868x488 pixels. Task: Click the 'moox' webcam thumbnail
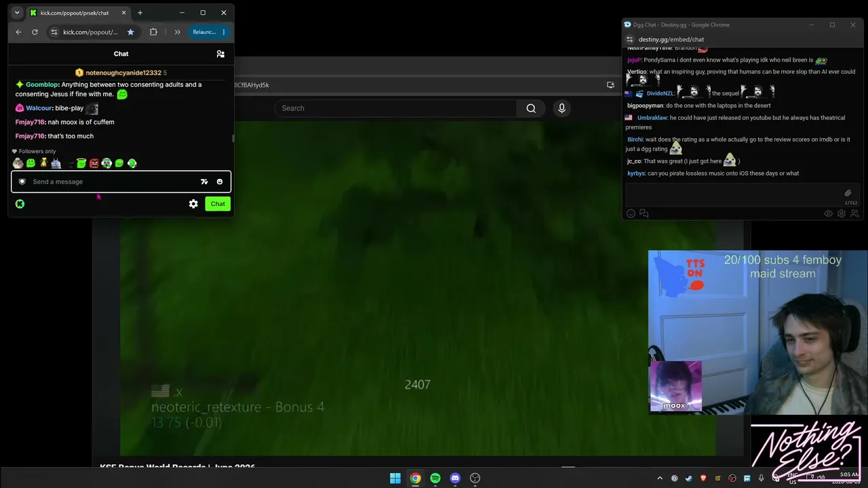click(x=675, y=386)
